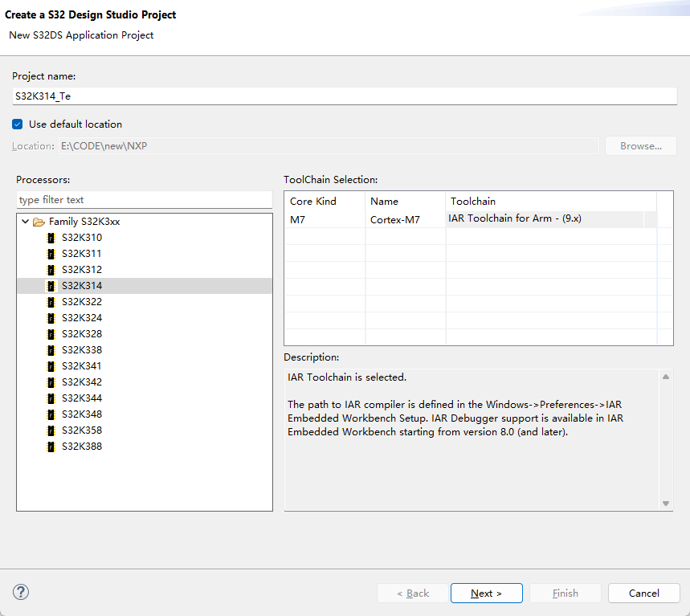This screenshot has width=690, height=616.
Task: Open the IAR Toolchain dropdown cell
Action: tap(550, 218)
